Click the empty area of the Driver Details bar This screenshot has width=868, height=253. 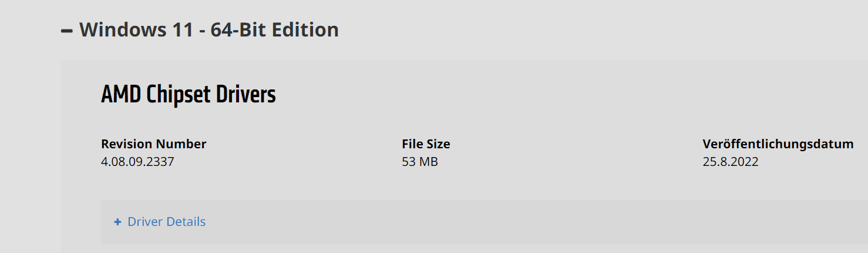coord(470,222)
